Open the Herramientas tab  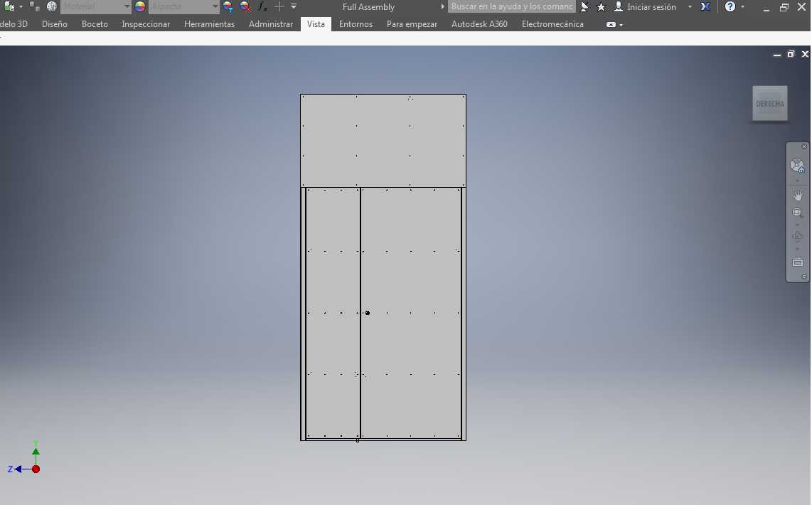(209, 23)
